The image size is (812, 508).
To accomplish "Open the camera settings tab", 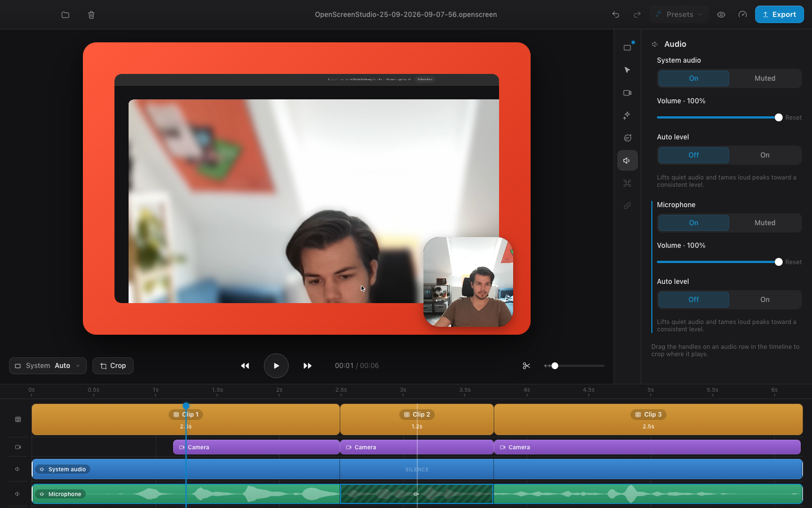I will 628,93.
